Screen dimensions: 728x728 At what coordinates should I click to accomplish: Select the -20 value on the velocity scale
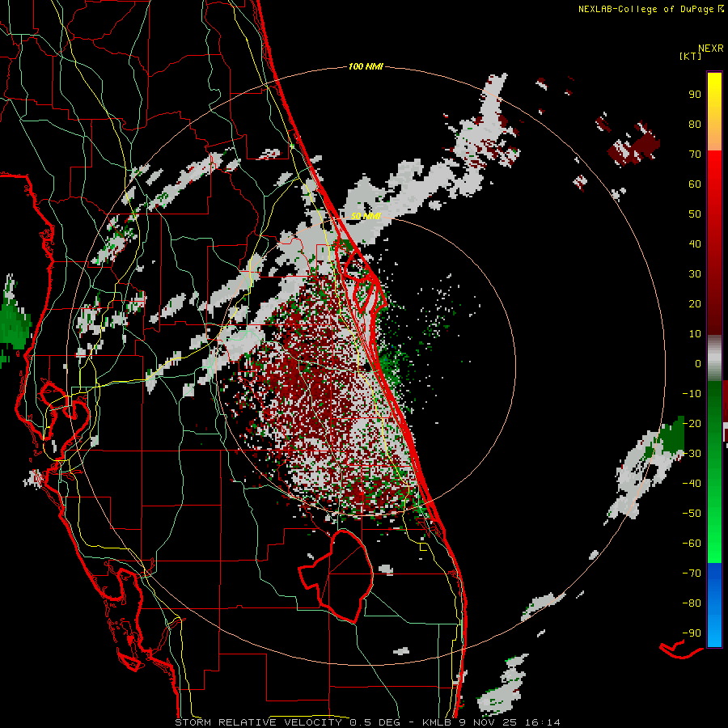tap(692, 423)
